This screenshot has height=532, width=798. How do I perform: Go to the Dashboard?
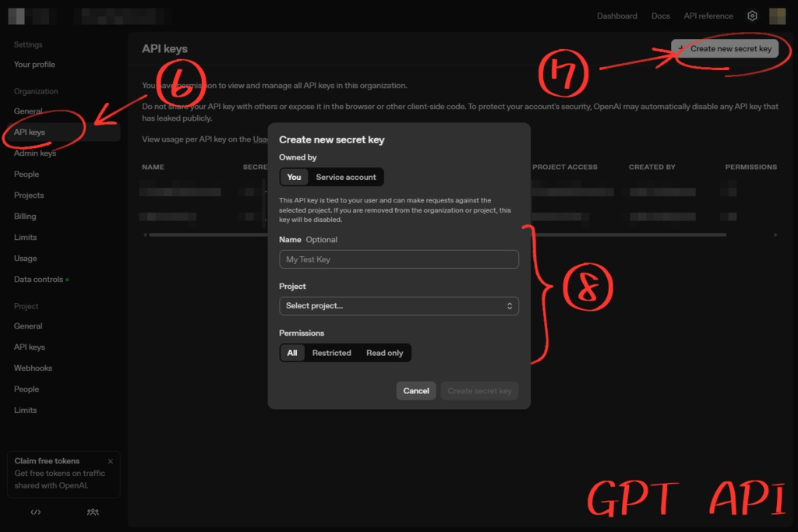point(617,16)
